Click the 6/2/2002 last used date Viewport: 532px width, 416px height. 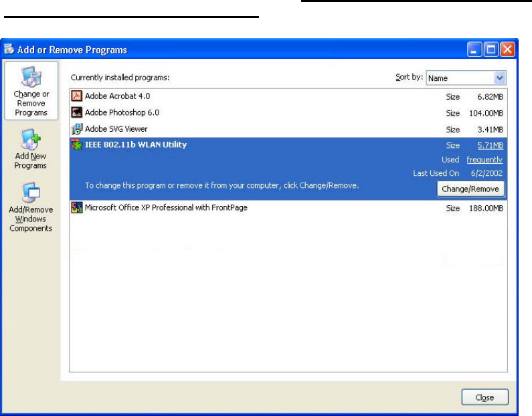coord(486,173)
